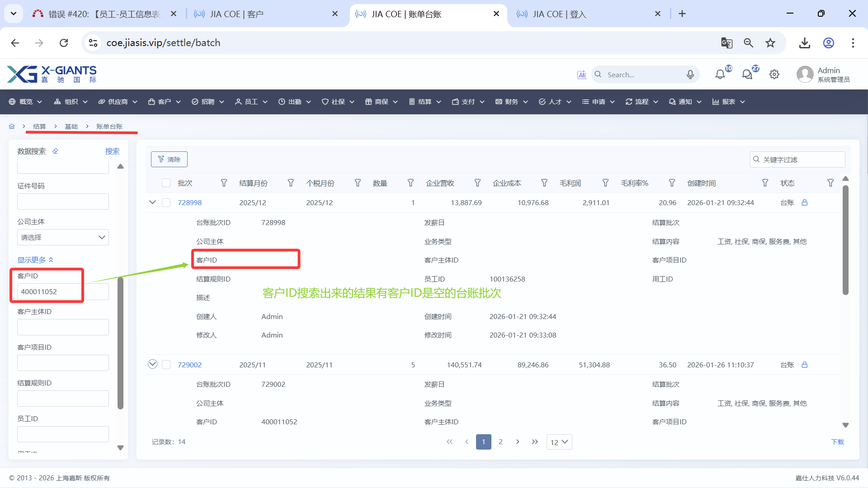Open the page size dropdown showing 12

(x=559, y=442)
